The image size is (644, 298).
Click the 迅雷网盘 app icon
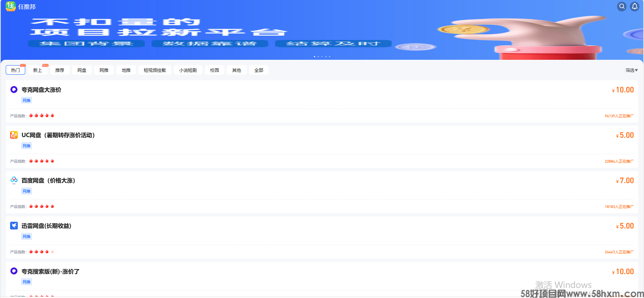pyautogui.click(x=14, y=226)
